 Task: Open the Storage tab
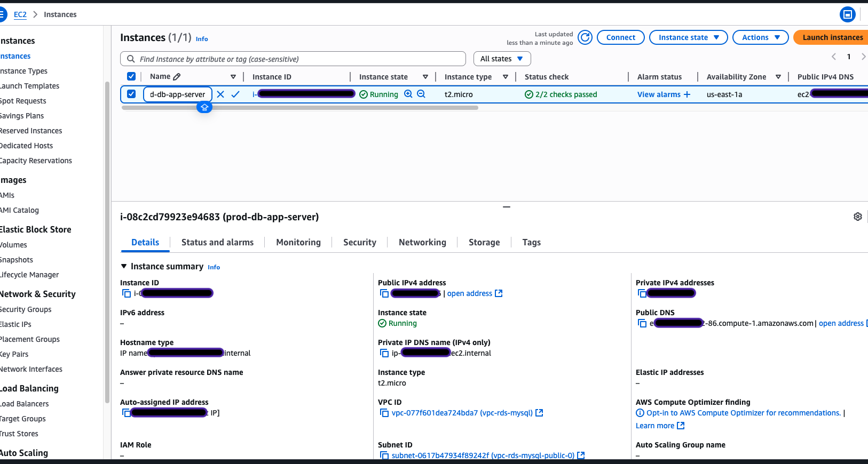pyautogui.click(x=484, y=242)
